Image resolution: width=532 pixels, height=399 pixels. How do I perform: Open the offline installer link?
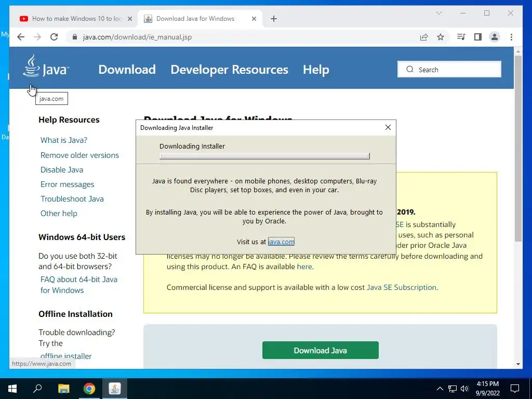point(66,356)
